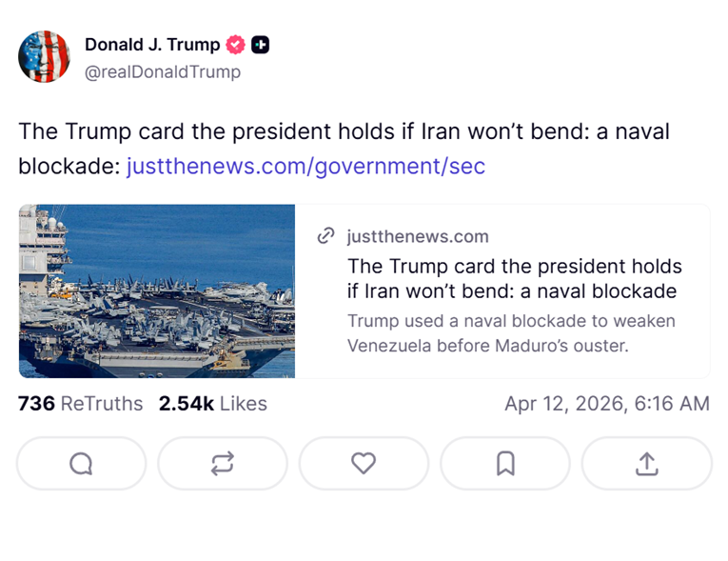Open the justthenews.com/government/sec hyperlink

(x=305, y=166)
